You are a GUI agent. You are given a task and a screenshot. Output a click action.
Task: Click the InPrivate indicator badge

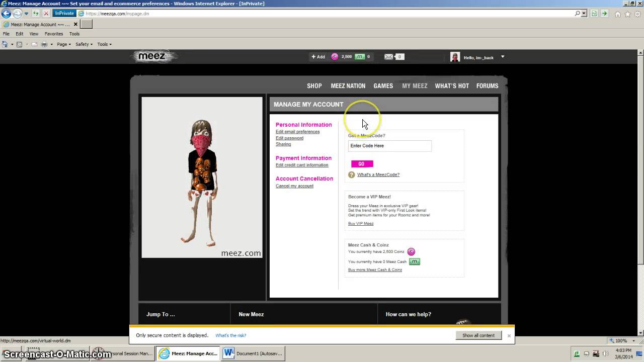[x=64, y=14]
